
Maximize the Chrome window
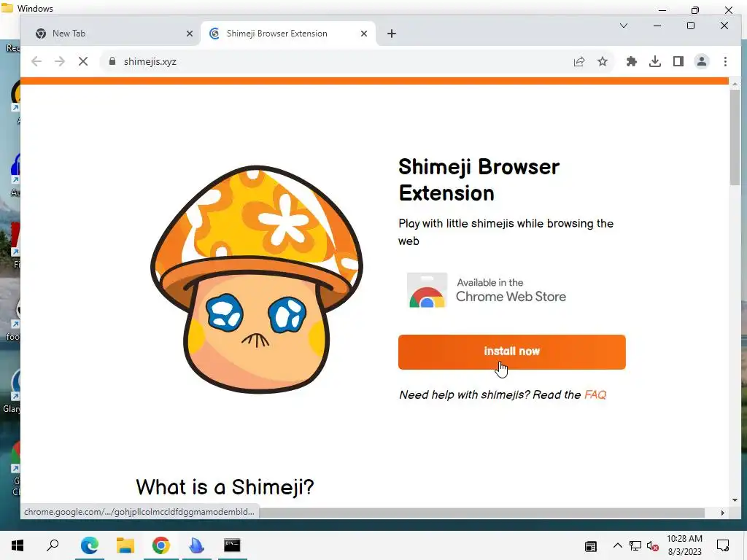pyautogui.click(x=691, y=26)
